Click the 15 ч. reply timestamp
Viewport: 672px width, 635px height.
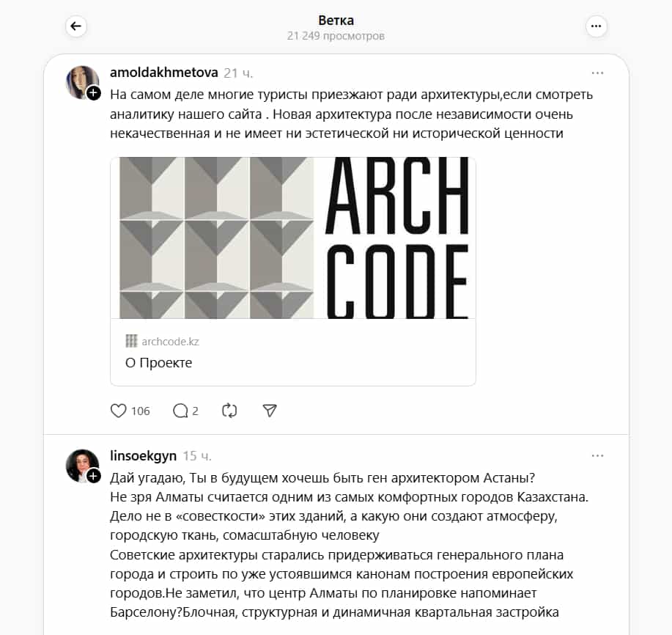(197, 456)
